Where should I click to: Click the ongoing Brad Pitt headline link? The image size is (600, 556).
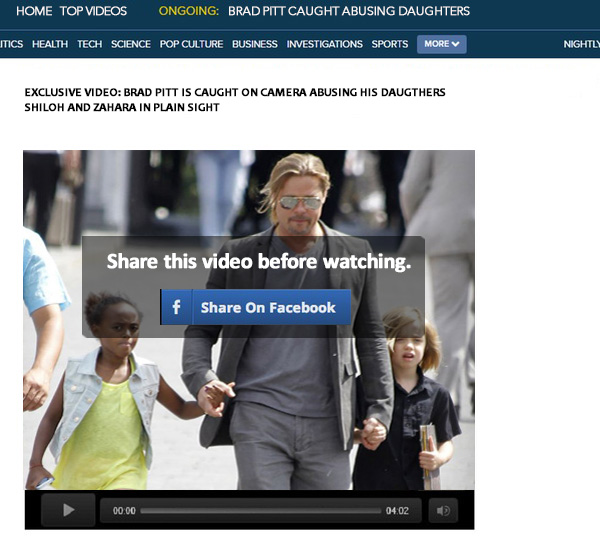tap(349, 11)
